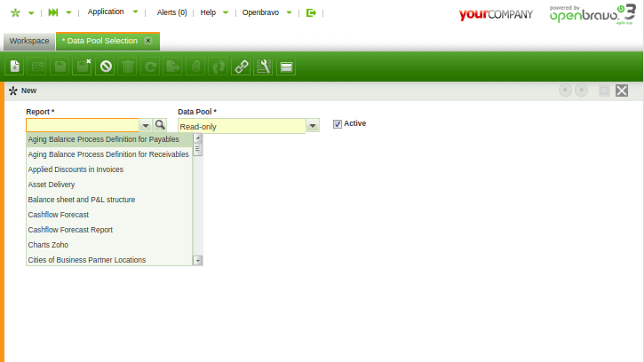This screenshot has height=362, width=644.
Task: Click the Save toolbar icon
Action: click(x=60, y=67)
